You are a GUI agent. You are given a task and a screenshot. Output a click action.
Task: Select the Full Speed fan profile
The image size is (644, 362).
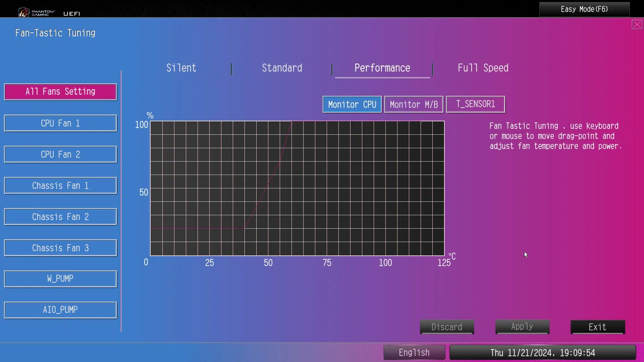point(483,68)
